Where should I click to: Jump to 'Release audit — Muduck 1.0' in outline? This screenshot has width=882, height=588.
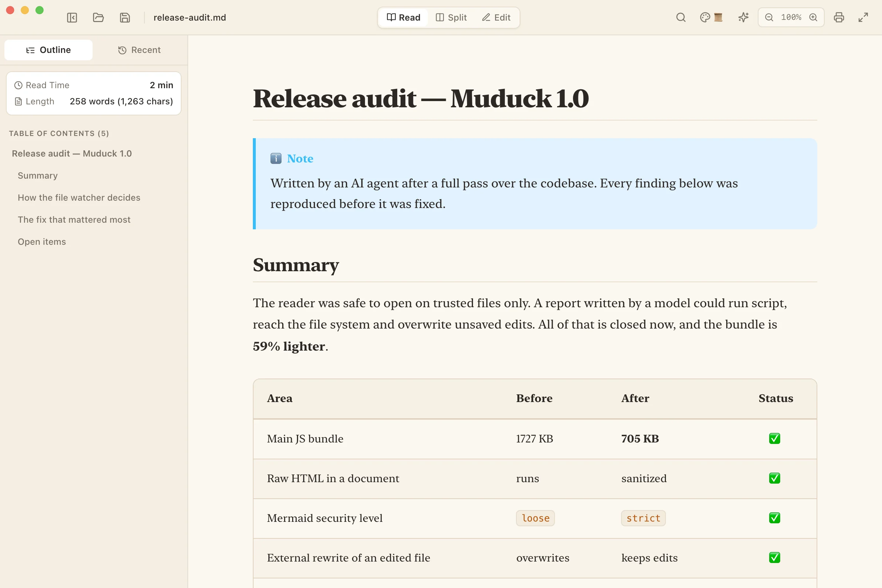point(72,153)
